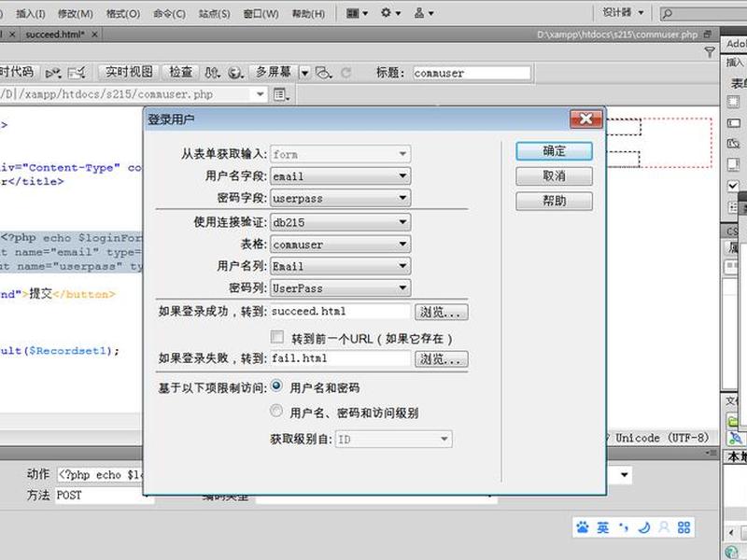Select username, password and access level radio
The image size is (747, 560).
pos(276,411)
